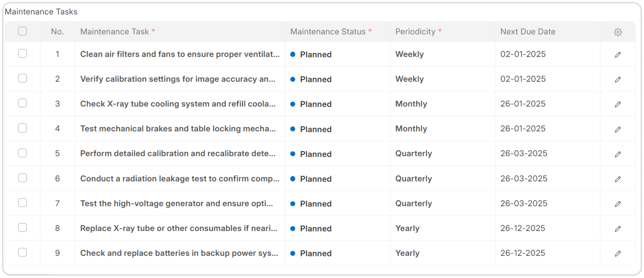Edit row 2 using pencil icon
Image resolution: width=644 pixels, height=278 pixels.
(x=618, y=80)
